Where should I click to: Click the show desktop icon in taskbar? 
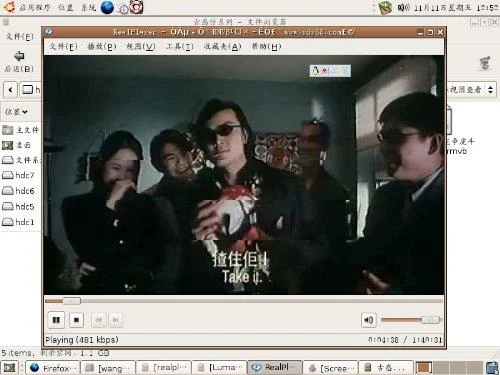pyautogui.click(x=9, y=368)
